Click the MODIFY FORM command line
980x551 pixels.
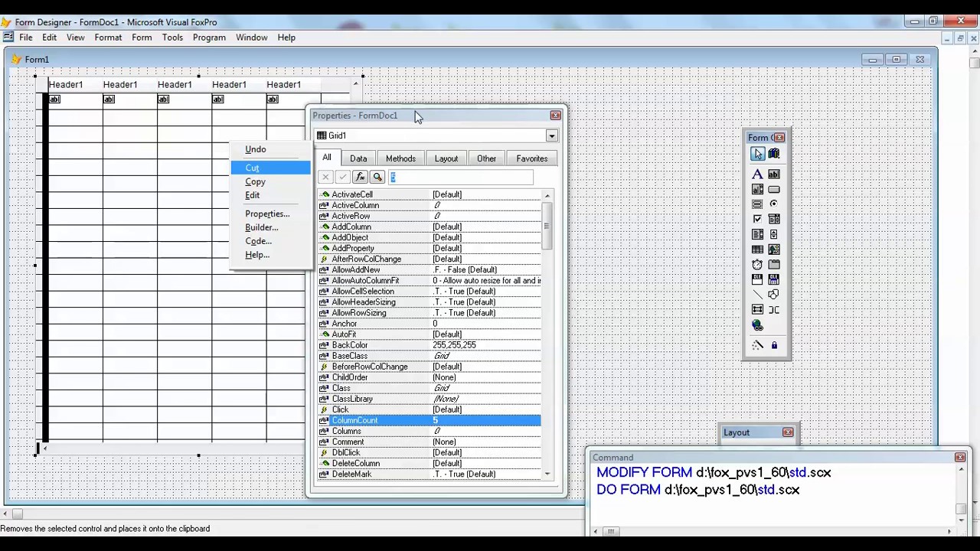click(714, 473)
